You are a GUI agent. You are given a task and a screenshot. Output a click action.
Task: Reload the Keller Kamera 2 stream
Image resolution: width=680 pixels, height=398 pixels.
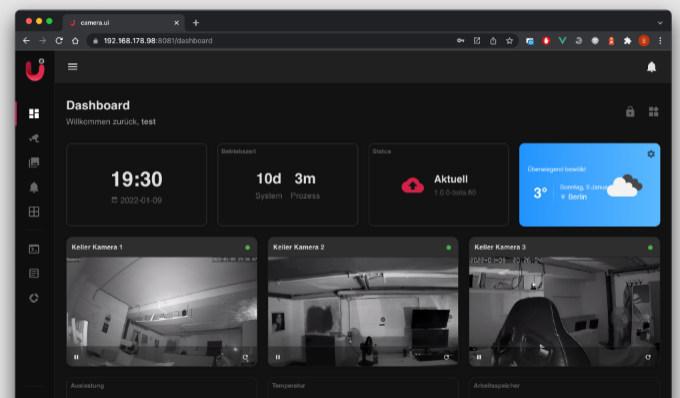click(447, 357)
